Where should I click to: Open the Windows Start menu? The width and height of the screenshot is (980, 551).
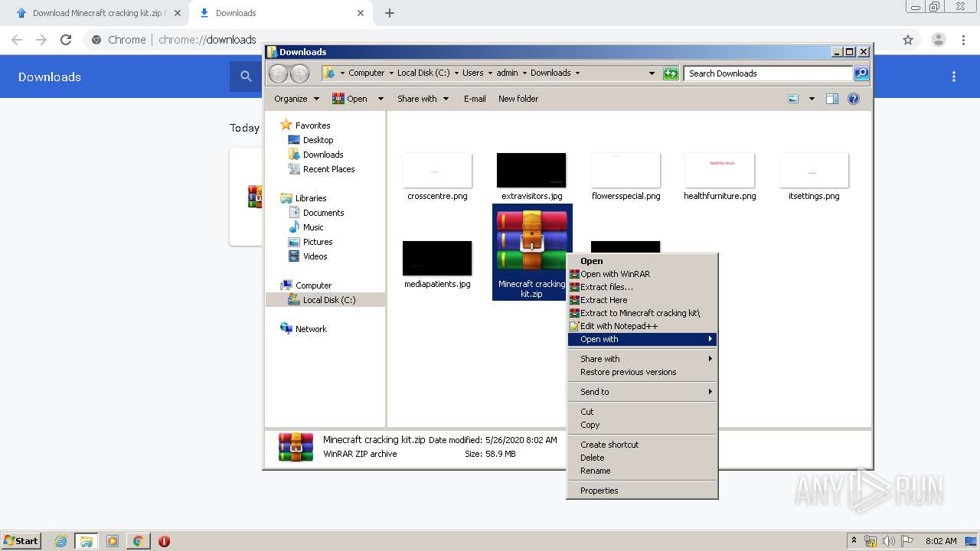(21, 540)
